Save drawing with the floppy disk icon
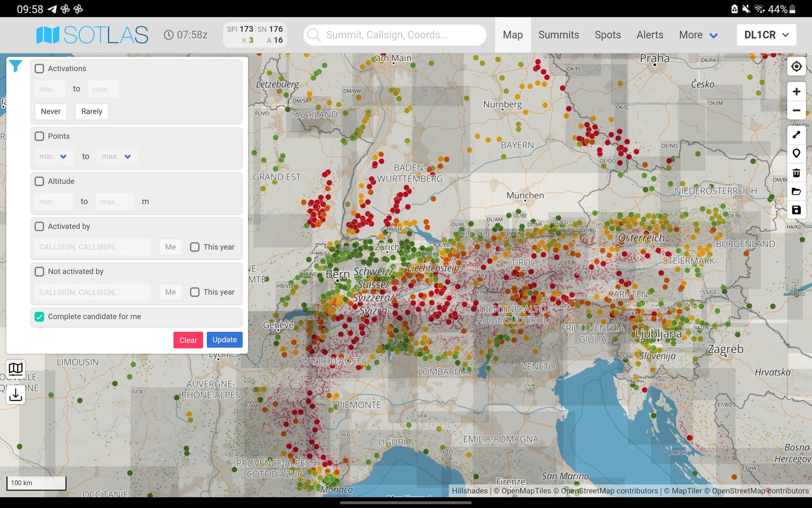 point(796,210)
